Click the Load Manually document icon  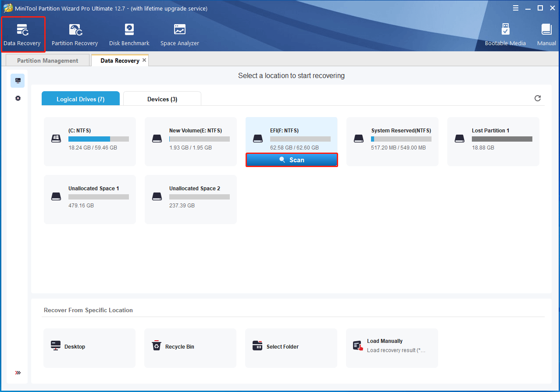358,346
